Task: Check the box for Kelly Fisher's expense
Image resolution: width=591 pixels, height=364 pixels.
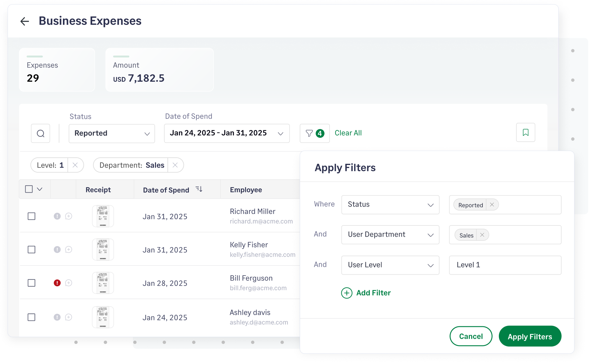Action: [32, 250]
